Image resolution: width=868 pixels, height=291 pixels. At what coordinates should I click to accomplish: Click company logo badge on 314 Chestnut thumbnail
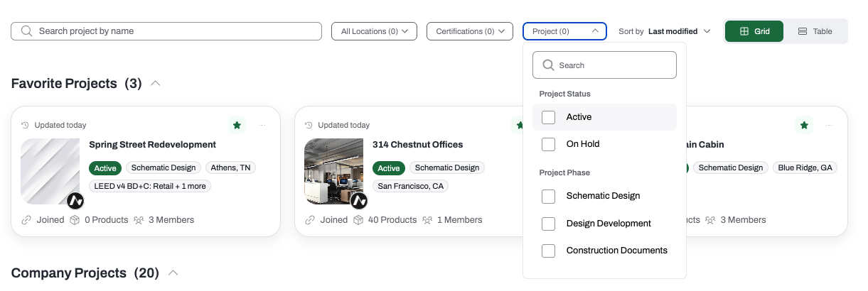[x=359, y=201]
